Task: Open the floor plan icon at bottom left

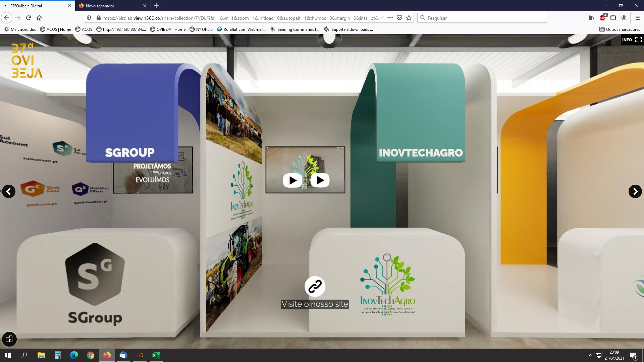Action: [9, 339]
